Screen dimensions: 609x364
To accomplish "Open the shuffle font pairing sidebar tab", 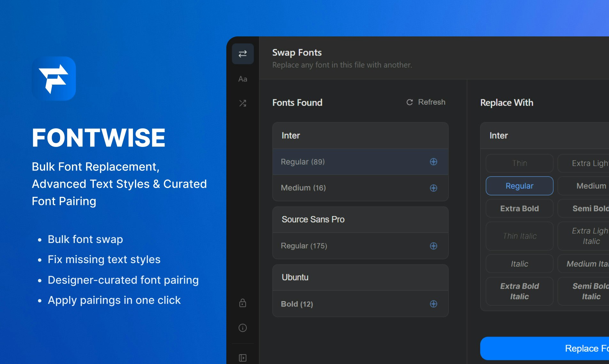I will [243, 103].
